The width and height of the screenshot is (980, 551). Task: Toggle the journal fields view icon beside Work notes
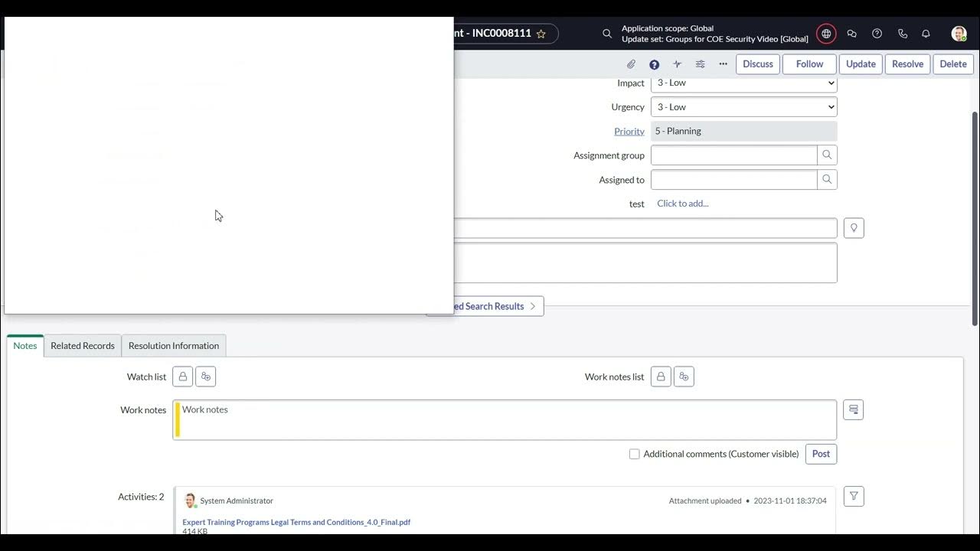(x=853, y=410)
